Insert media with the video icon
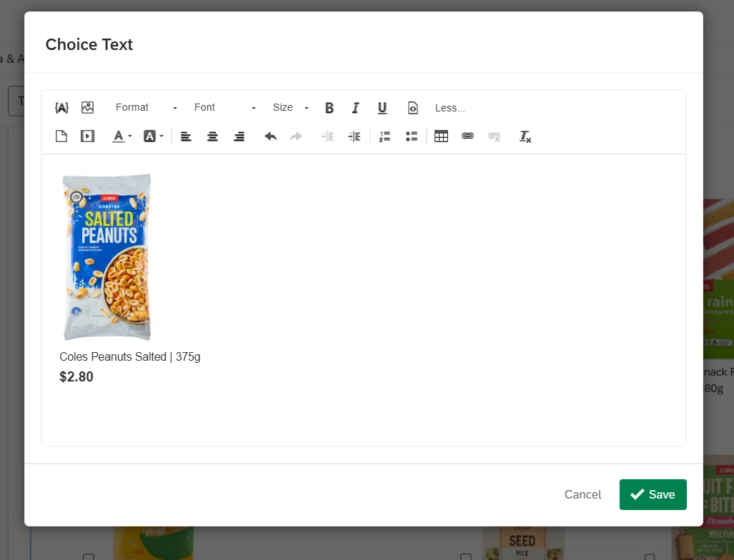Screen dimensions: 734x560 click(x=87, y=136)
